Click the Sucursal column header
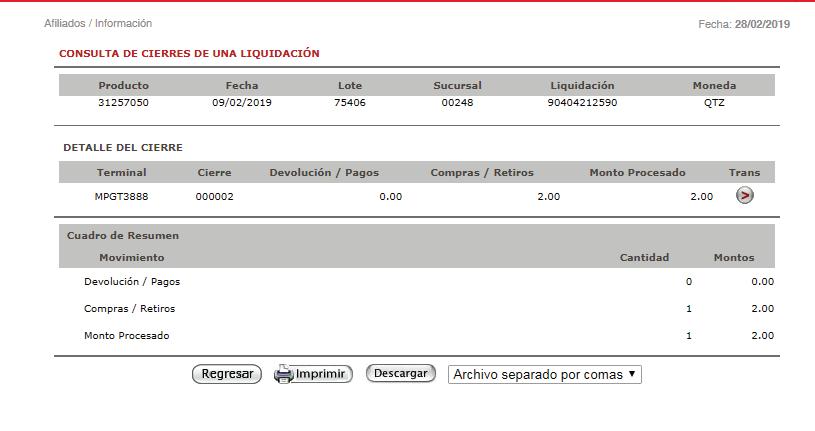815x431 pixels. (457, 85)
